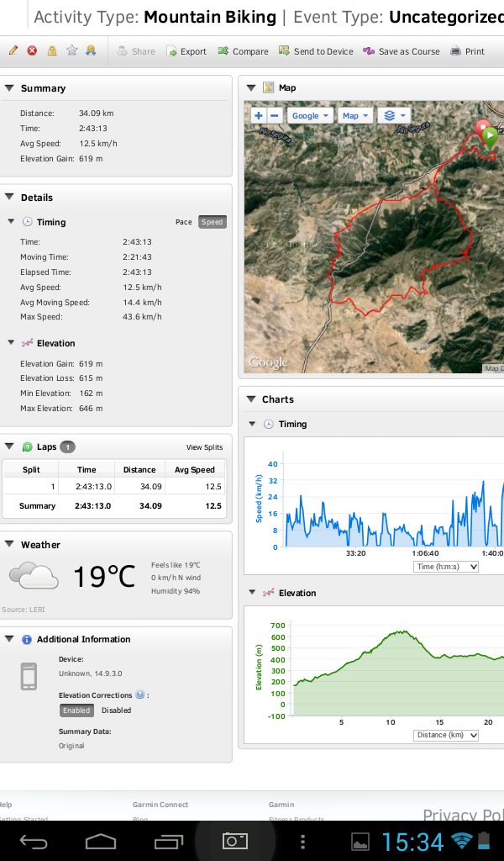Click Elevation Corrections help icon
Image resolution: width=504 pixels, height=861 pixels.
click(139, 695)
